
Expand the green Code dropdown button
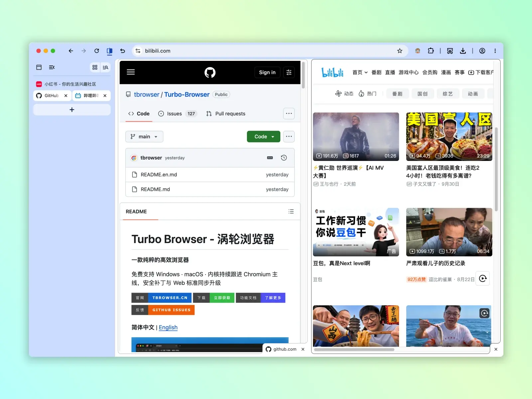[x=264, y=137]
